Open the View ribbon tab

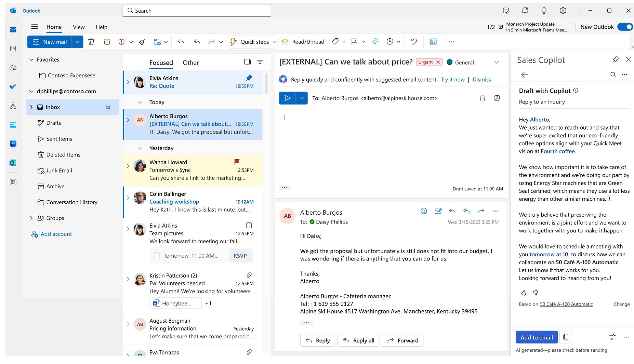click(79, 27)
